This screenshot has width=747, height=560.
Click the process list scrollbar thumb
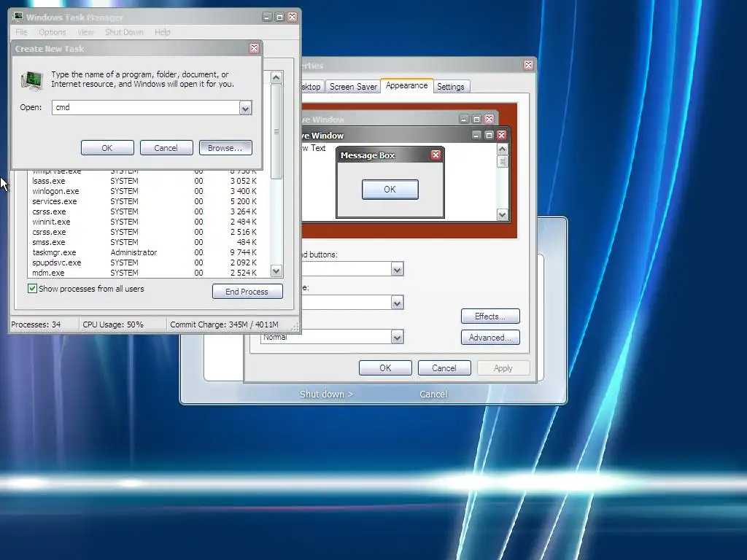(276, 131)
